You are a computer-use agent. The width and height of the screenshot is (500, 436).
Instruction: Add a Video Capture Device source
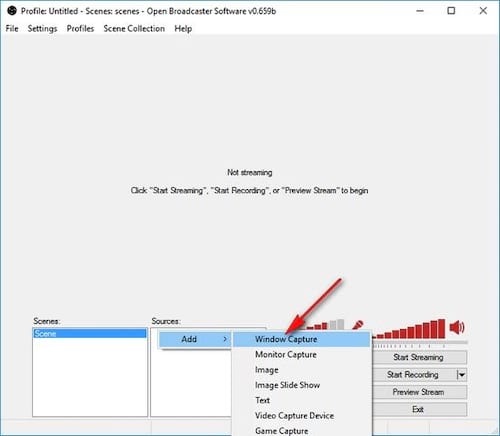coord(302,416)
